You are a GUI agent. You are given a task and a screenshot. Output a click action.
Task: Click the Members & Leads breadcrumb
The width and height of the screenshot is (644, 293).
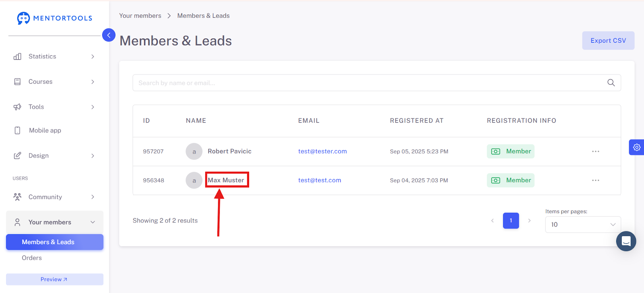[x=203, y=16]
